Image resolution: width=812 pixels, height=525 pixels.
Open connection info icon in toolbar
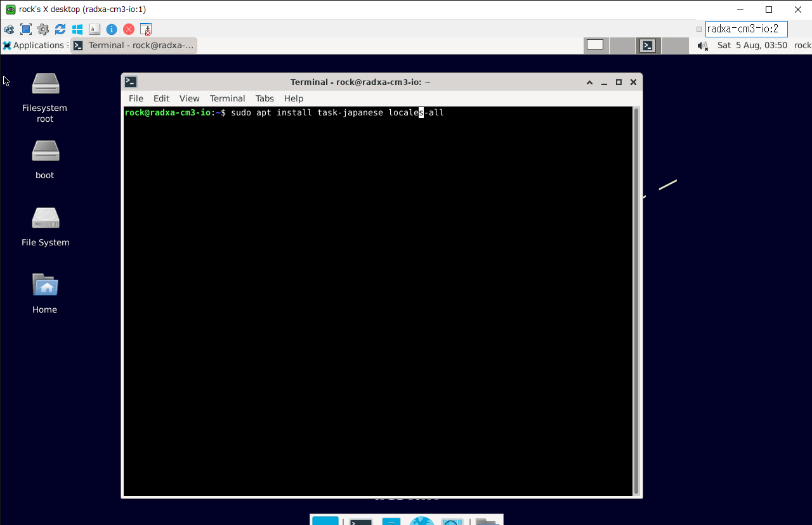coord(112,29)
